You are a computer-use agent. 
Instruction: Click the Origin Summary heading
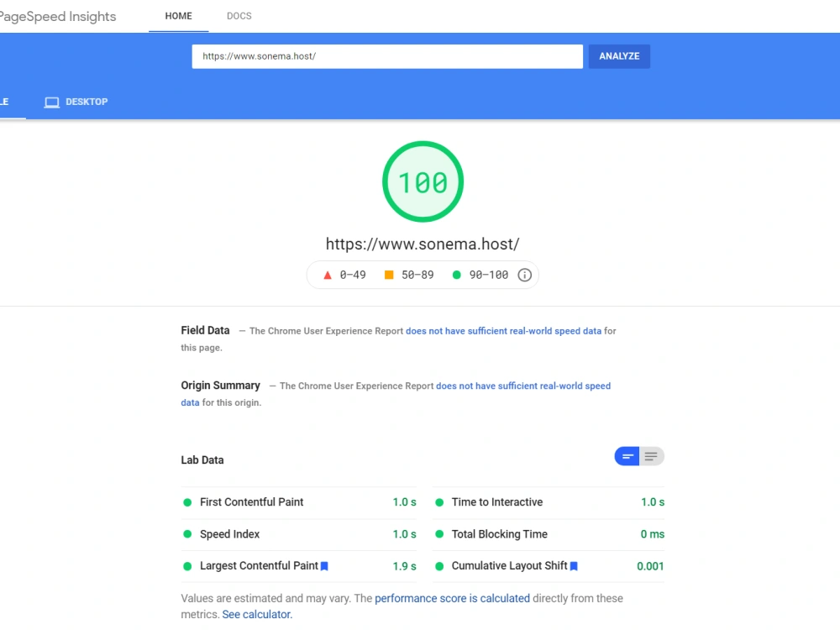click(220, 386)
